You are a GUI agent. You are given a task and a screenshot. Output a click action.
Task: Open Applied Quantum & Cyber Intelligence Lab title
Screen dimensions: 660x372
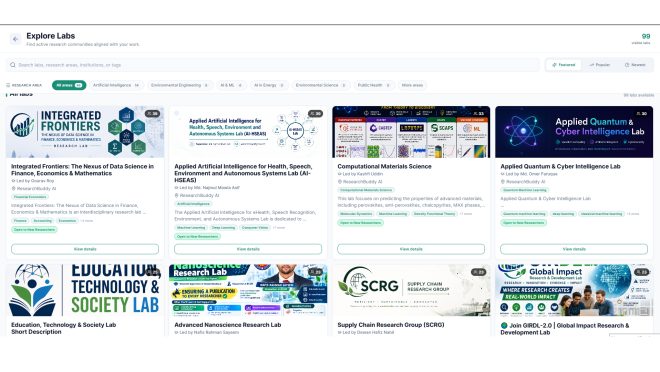[560, 166]
